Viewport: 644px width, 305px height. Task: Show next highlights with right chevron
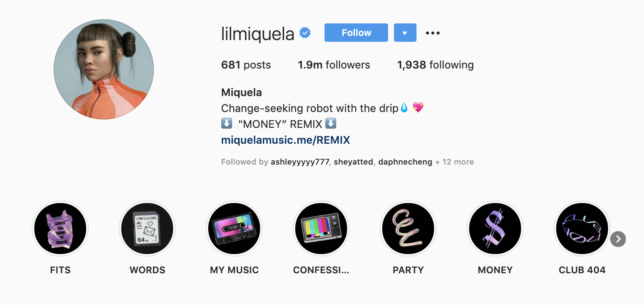pyautogui.click(x=618, y=239)
